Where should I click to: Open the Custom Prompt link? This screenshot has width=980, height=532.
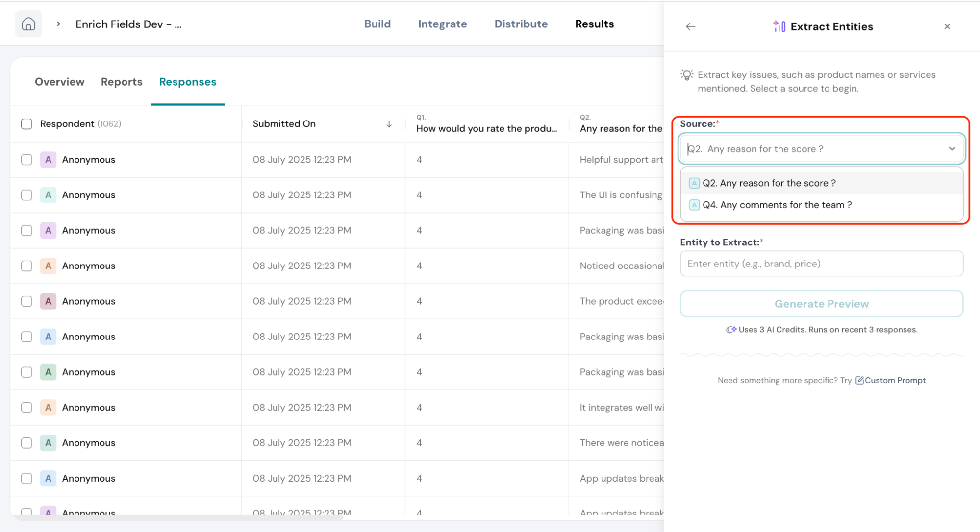coord(895,380)
